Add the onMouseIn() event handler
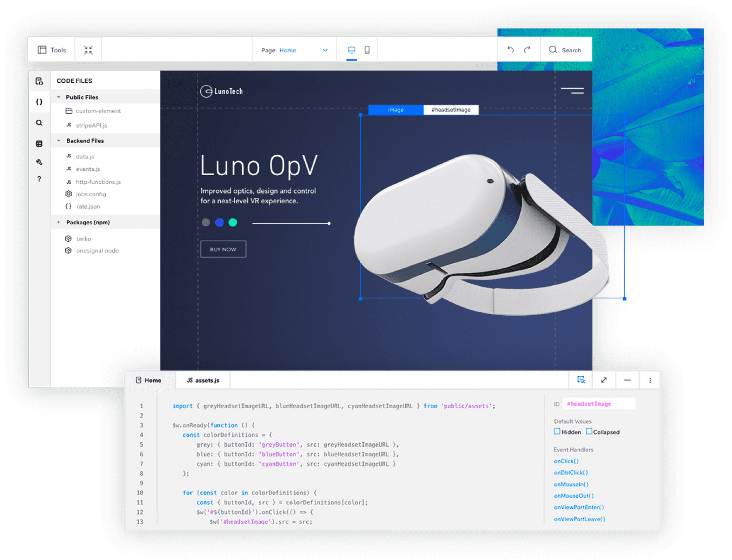Screen dimensions: 732x560 [571, 484]
